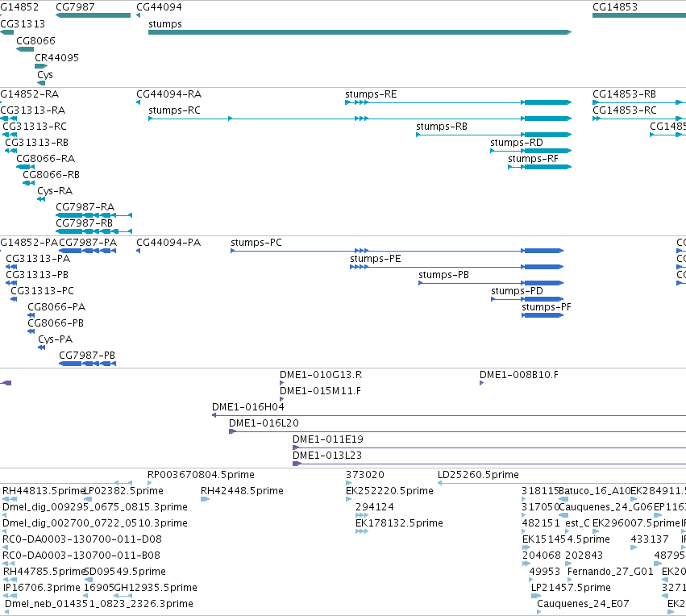Screen dimensions: 686x616
Task: Select the CG31313-RC transcript label
Action: click(35, 127)
